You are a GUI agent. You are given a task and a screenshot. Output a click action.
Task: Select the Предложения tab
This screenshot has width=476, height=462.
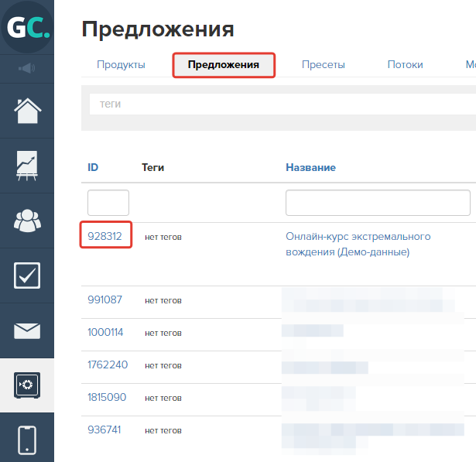tap(224, 65)
